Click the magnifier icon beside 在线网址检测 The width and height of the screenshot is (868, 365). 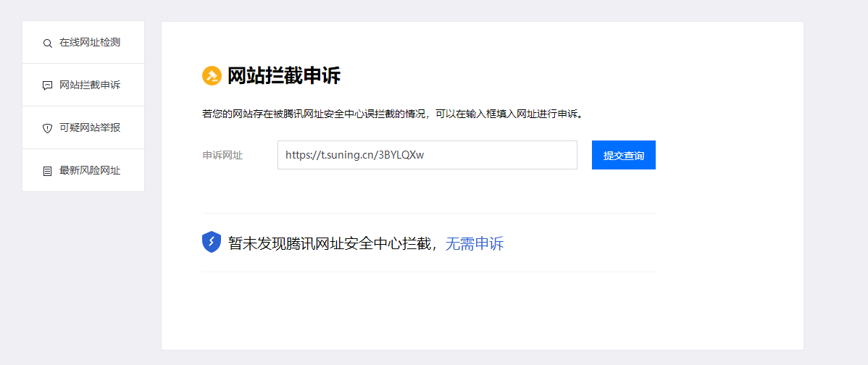coord(47,43)
